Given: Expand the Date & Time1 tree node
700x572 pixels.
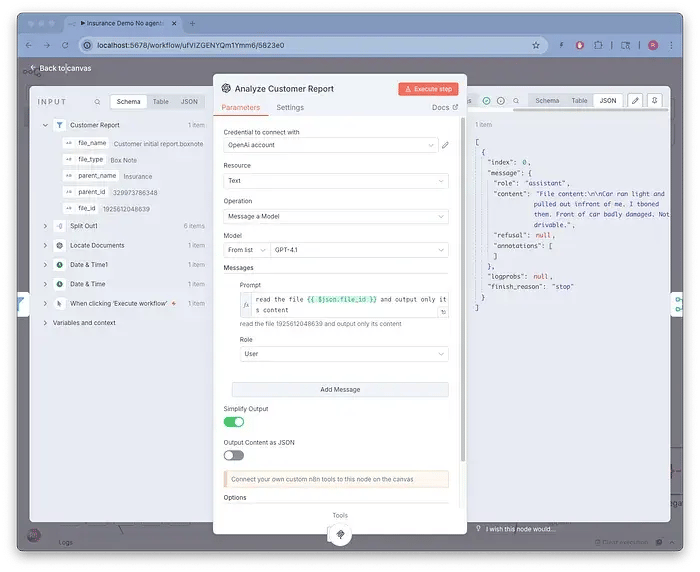Looking at the screenshot, I should point(45,264).
